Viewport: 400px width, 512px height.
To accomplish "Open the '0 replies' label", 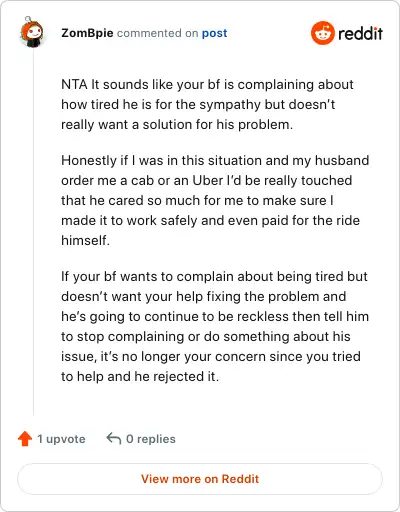I will (x=151, y=439).
